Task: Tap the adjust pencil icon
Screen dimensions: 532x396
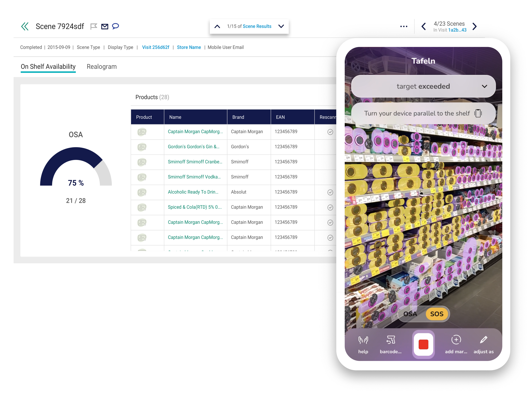Action: pyautogui.click(x=483, y=340)
